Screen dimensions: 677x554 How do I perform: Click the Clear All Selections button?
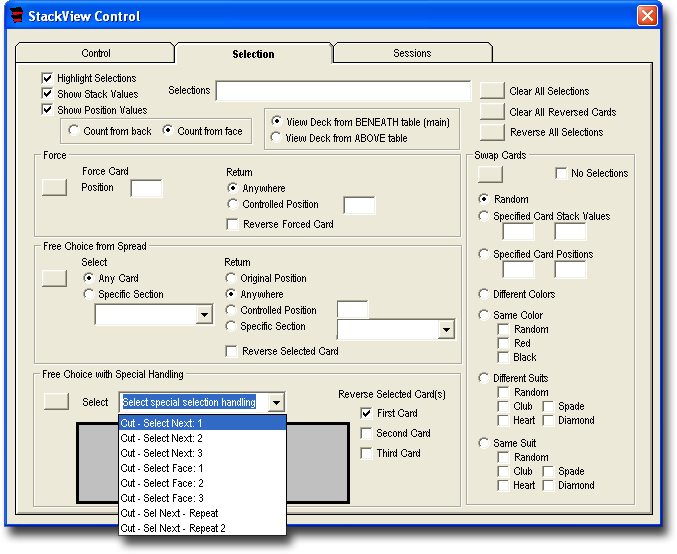(492, 91)
